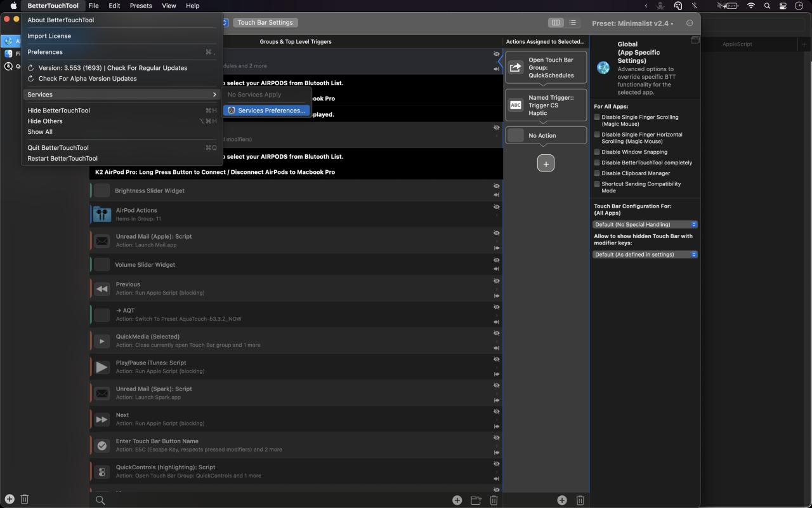The height and width of the screenshot is (508, 812).
Task: Open the ellipsis options next to the preset
Action: point(690,23)
